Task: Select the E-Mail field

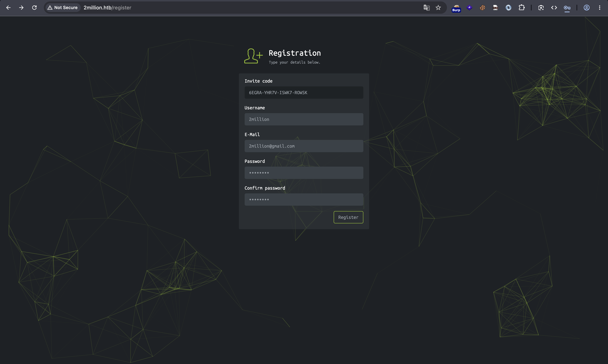Action: point(304,146)
